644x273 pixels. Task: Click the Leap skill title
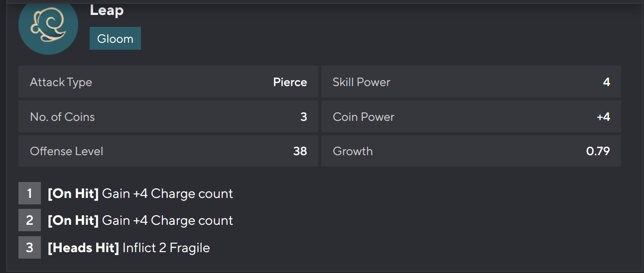click(107, 10)
